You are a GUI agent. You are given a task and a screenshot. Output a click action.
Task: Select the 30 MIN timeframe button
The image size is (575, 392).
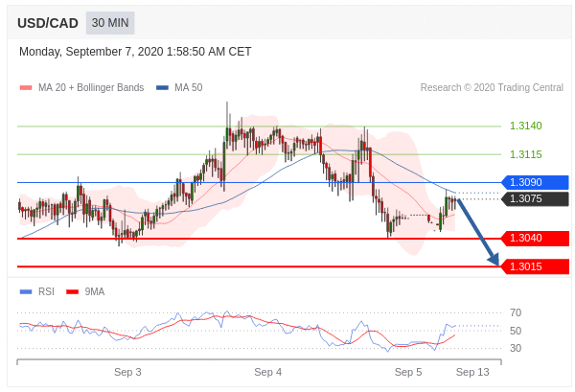[110, 23]
